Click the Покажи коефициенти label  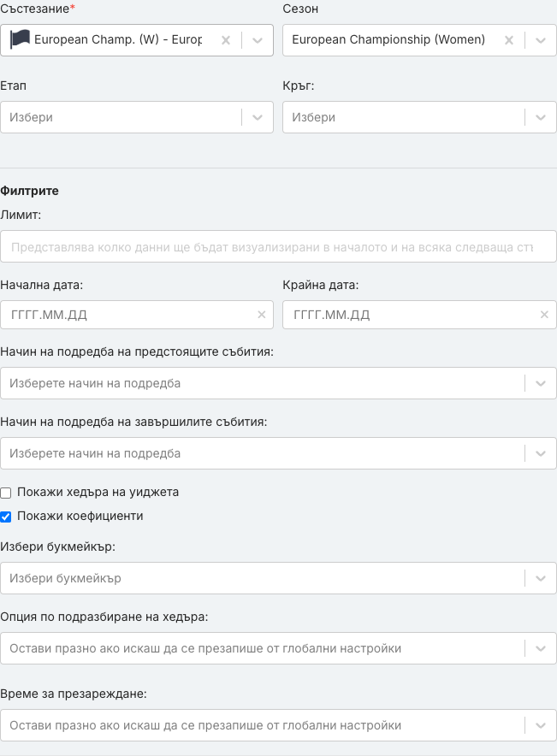click(80, 516)
